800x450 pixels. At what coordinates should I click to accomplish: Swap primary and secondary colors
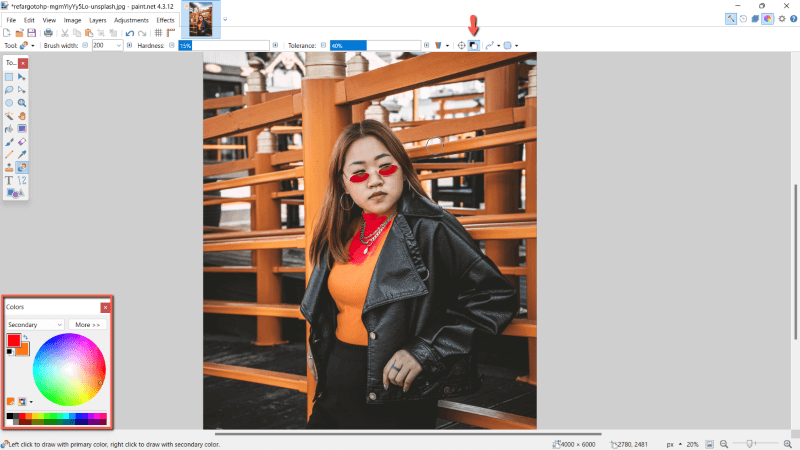[26, 337]
